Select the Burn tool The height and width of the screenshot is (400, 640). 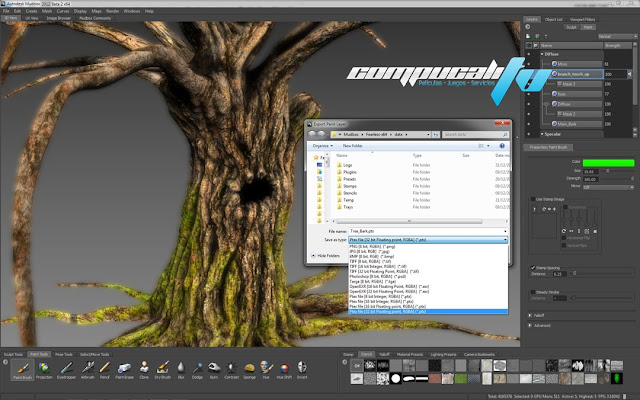click(214, 370)
